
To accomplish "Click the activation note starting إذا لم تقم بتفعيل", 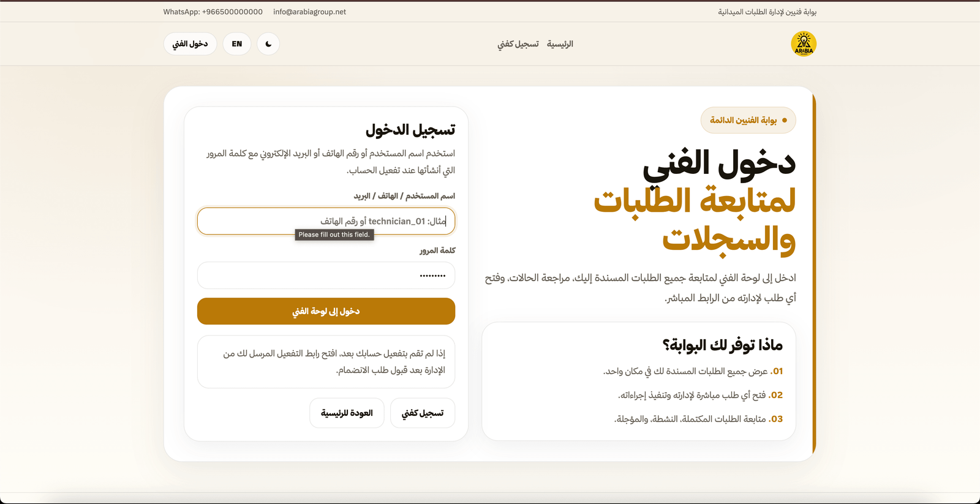I will tap(326, 362).
